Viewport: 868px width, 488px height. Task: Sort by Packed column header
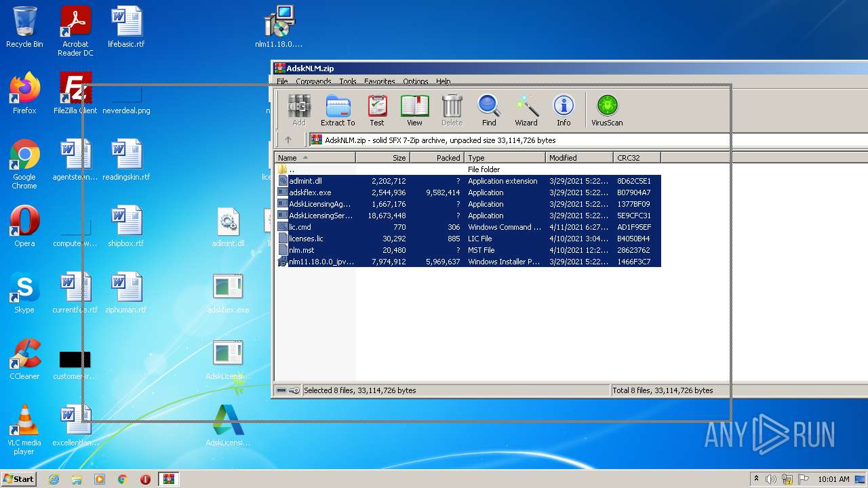click(x=437, y=158)
